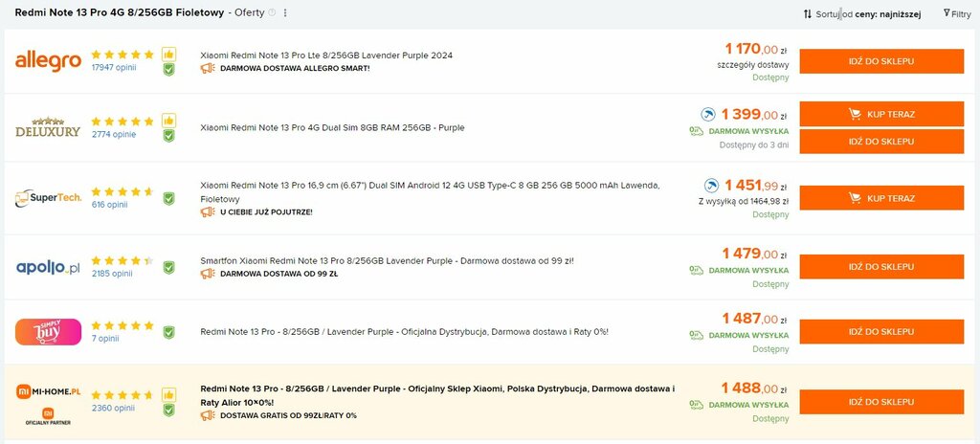Click the 1 488,00 zł price
Screen dimensions: 980x444
(756, 388)
